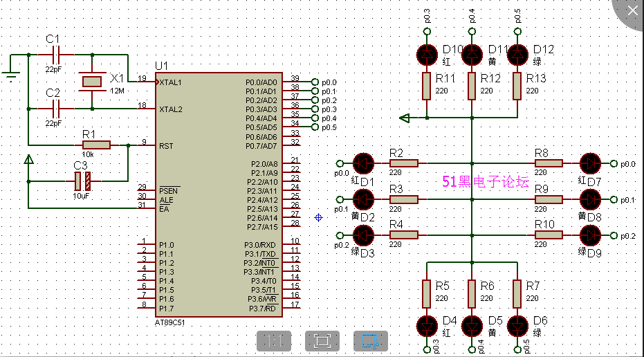644x357 pixels.
Task: Click the 1:1 actual size button
Action: [274, 341]
